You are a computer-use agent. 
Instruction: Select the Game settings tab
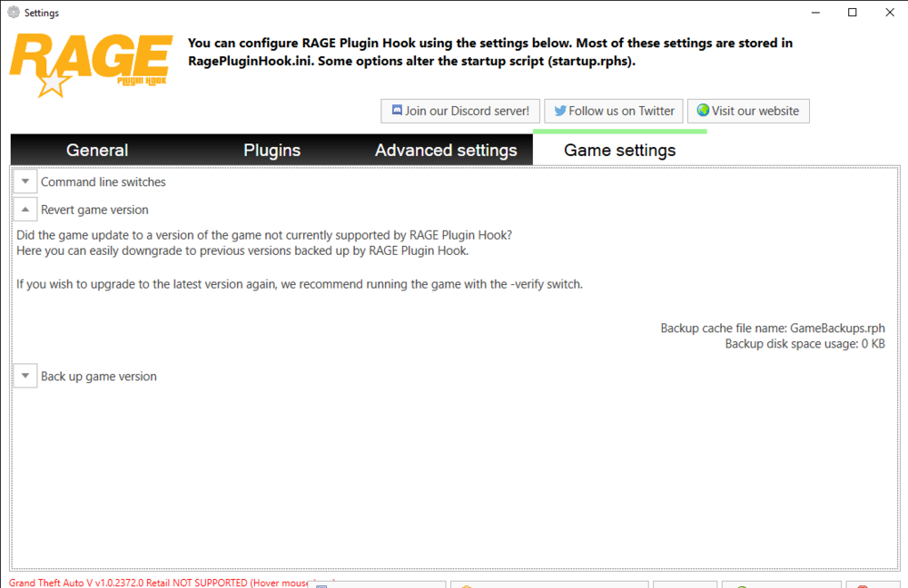[x=619, y=149]
